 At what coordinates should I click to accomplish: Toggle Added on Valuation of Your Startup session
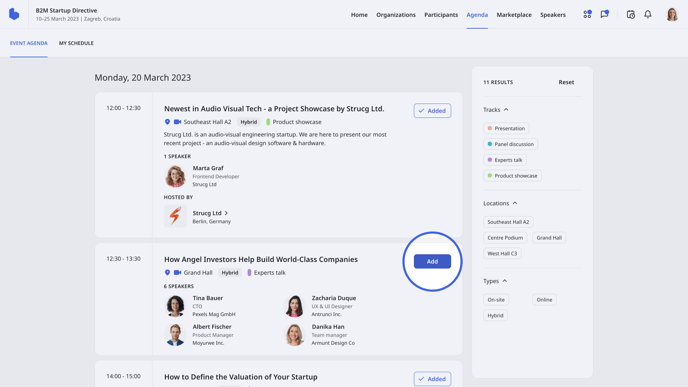click(432, 379)
